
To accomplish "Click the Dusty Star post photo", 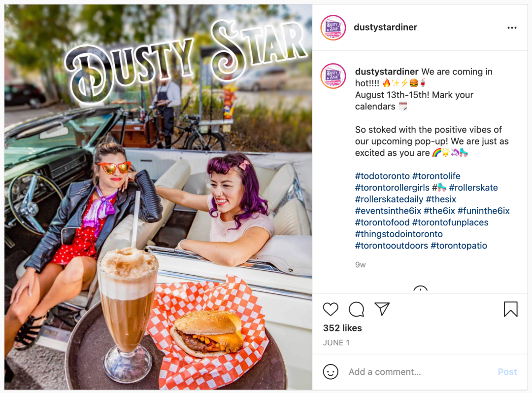I will 158,197.
